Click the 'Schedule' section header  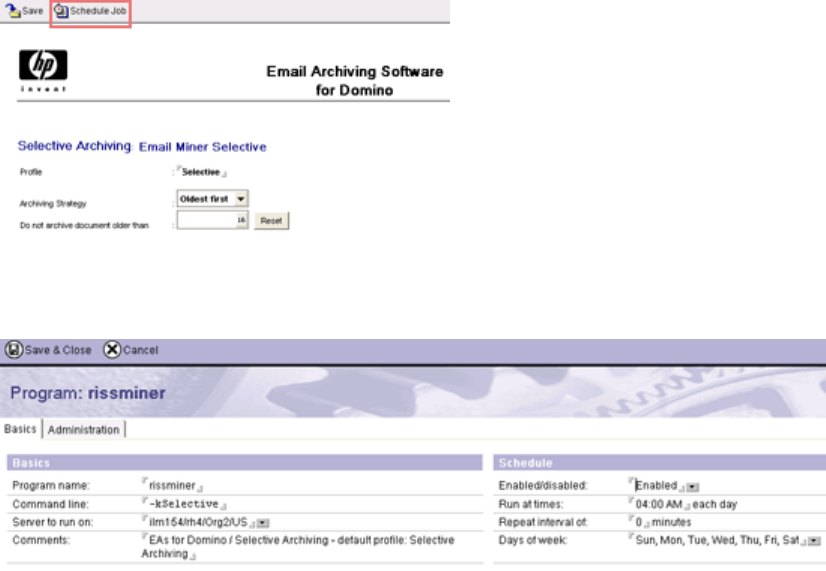[660, 462]
